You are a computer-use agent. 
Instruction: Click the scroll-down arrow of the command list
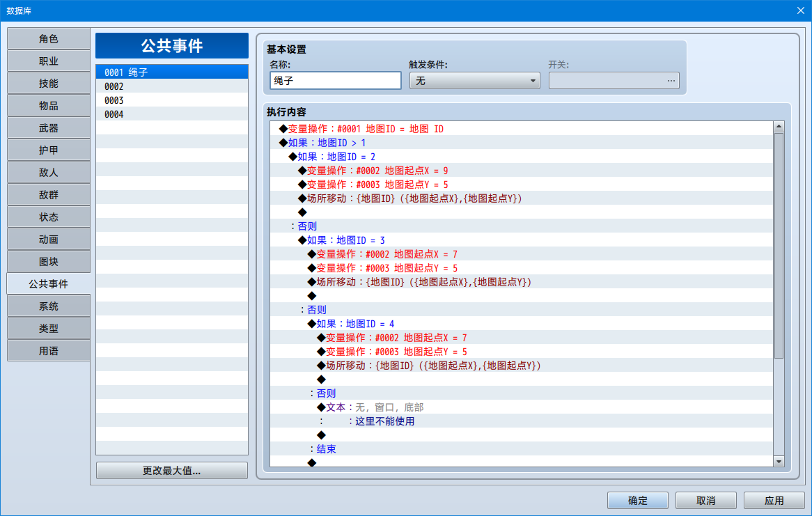tap(779, 461)
